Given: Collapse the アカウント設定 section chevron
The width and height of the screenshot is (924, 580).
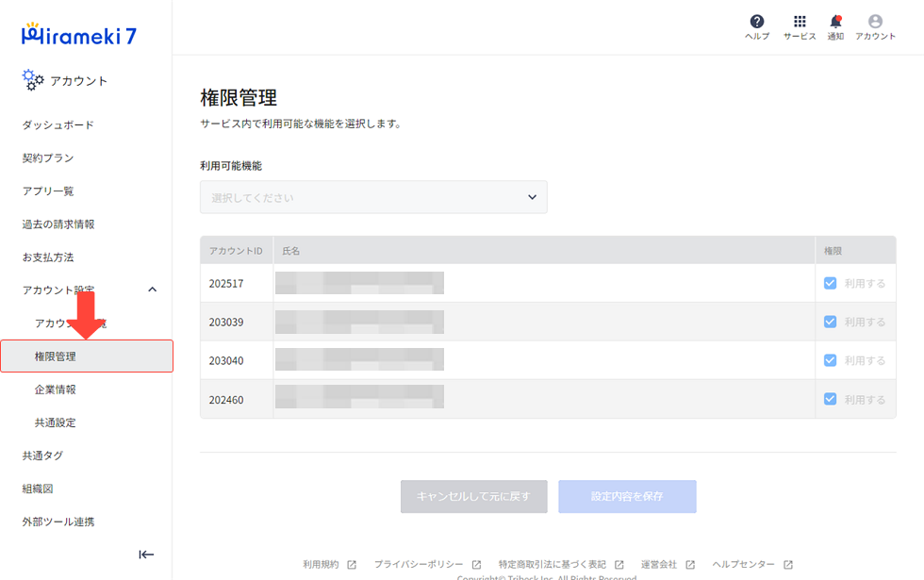Looking at the screenshot, I should (152, 290).
